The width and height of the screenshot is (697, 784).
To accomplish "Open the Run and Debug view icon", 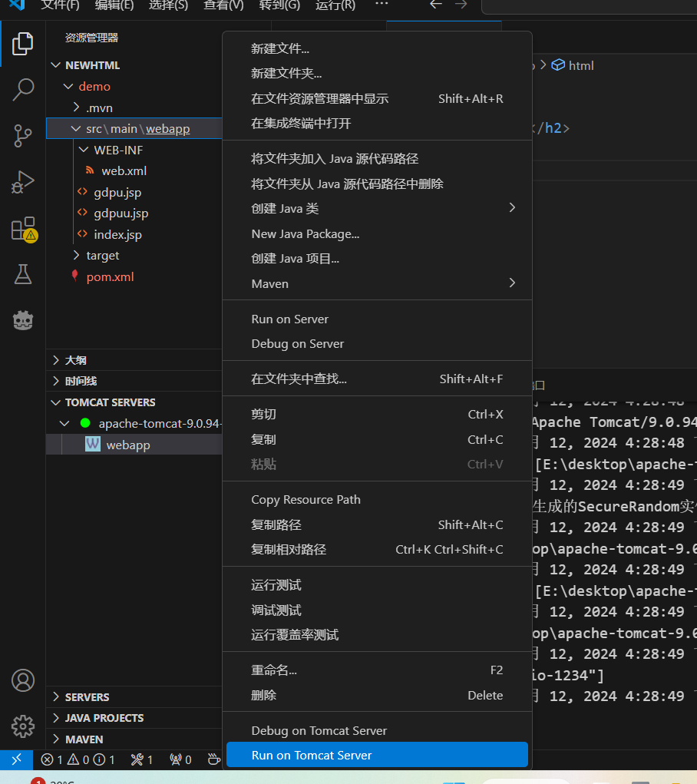I will click(x=22, y=181).
